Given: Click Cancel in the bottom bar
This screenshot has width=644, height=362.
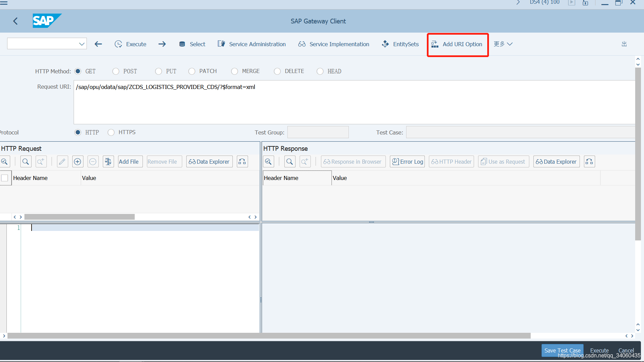Looking at the screenshot, I should pyautogui.click(x=626, y=350).
